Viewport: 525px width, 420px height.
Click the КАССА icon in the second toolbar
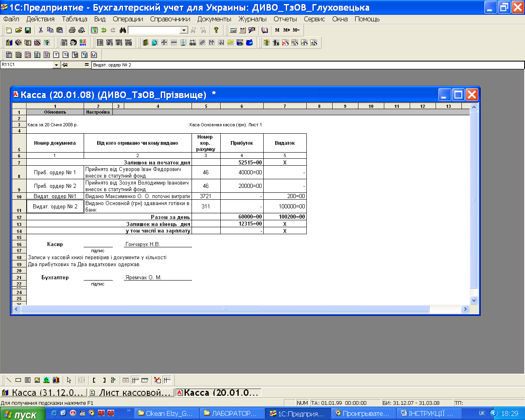coord(240,43)
